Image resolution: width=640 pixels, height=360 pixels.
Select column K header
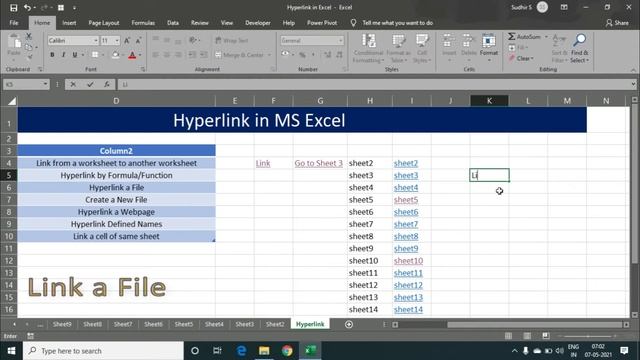(489, 101)
